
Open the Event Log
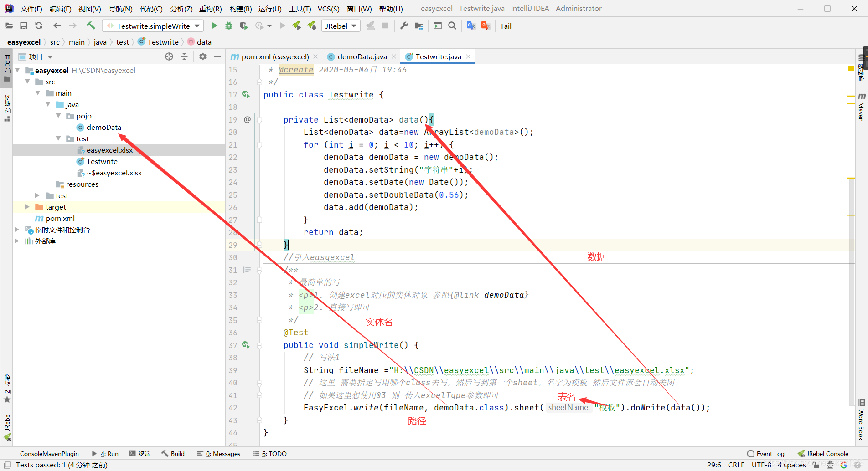pos(766,454)
